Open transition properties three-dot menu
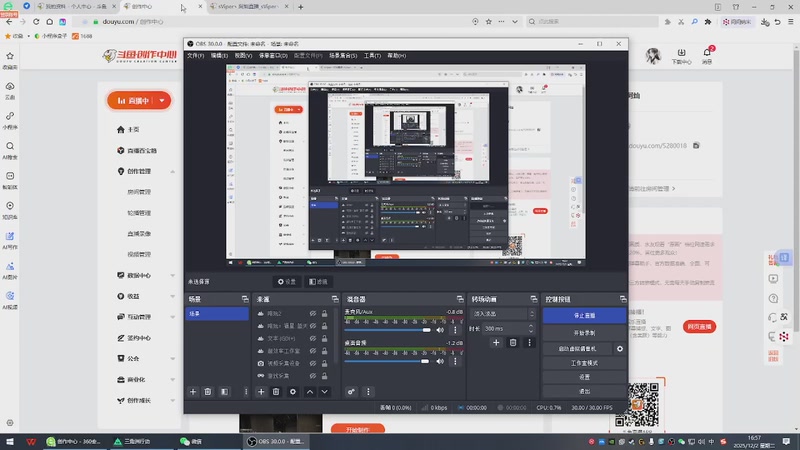 click(x=530, y=343)
